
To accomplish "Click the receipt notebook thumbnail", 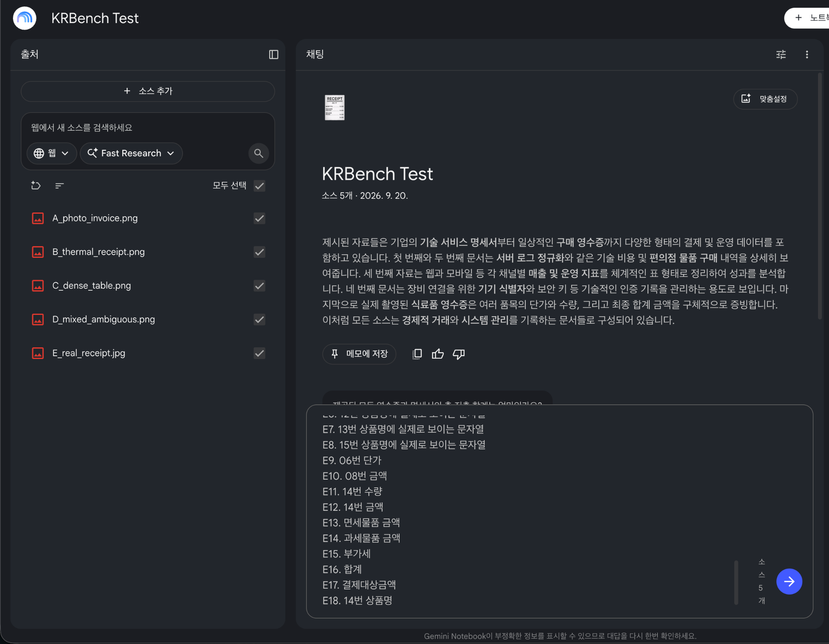I will [335, 107].
